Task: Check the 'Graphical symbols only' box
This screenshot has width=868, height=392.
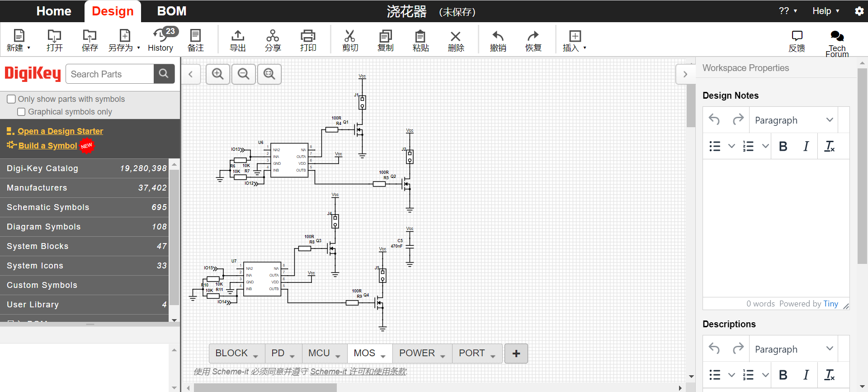Action: [x=21, y=112]
